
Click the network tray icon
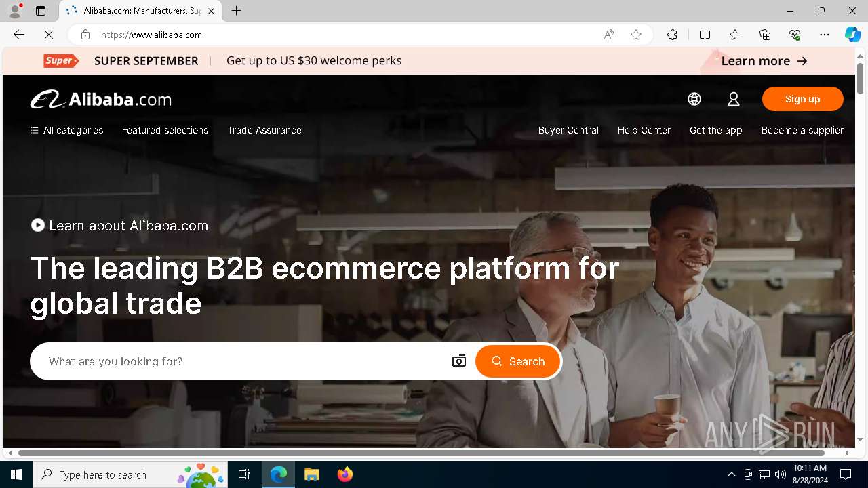(764, 474)
